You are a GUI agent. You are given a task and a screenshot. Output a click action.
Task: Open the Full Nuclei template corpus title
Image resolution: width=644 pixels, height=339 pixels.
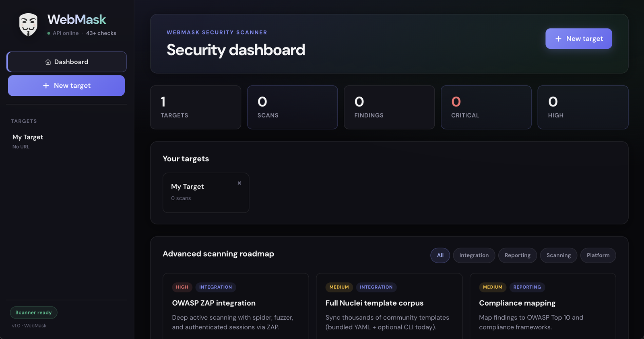point(374,303)
